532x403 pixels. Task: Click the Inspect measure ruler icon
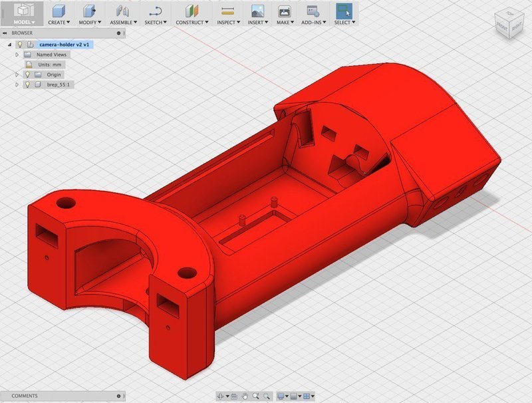coord(228,11)
